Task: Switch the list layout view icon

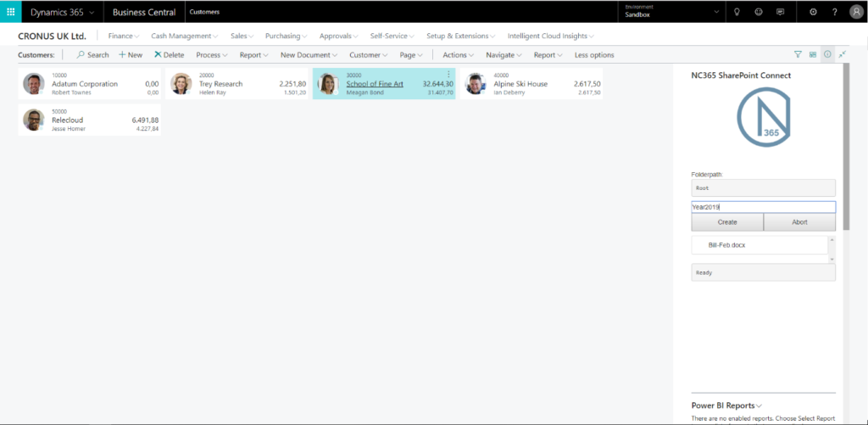Action: pyautogui.click(x=813, y=54)
